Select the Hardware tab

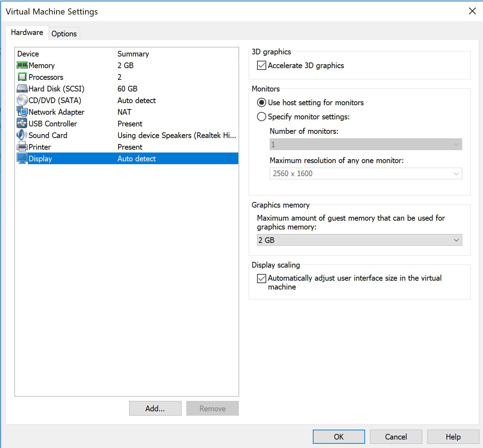point(27,32)
